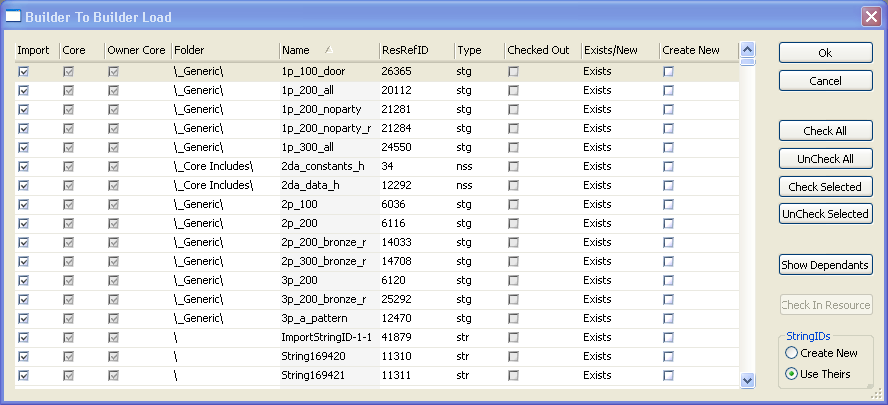Select Create New StringIDs radio option
Screen dimensions: 888x405
pos(792,353)
